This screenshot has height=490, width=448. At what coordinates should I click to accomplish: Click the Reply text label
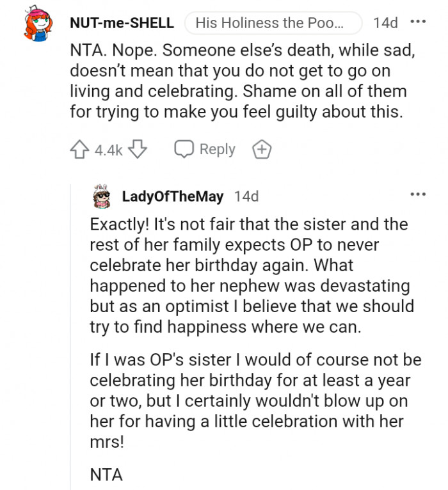[218, 150]
